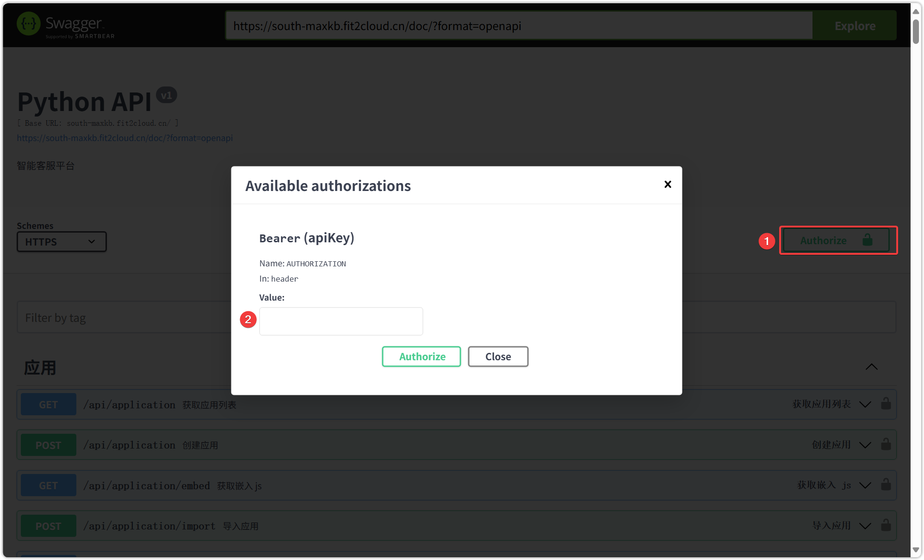Open the HTTPS schemes dropdown
Image resolution: width=924 pixels, height=560 pixels.
point(62,242)
